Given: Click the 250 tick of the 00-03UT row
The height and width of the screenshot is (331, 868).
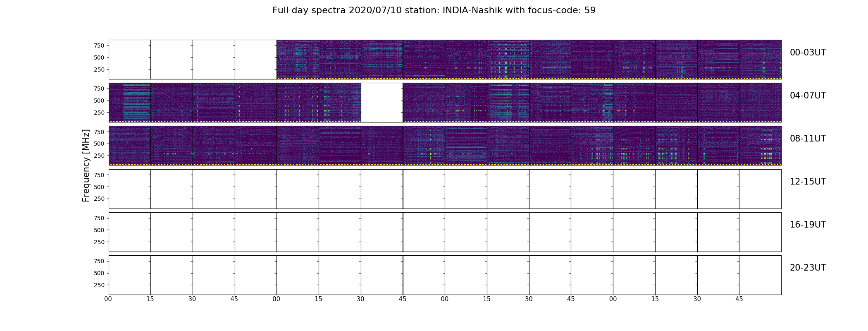Looking at the screenshot, I should pyautogui.click(x=99, y=70).
